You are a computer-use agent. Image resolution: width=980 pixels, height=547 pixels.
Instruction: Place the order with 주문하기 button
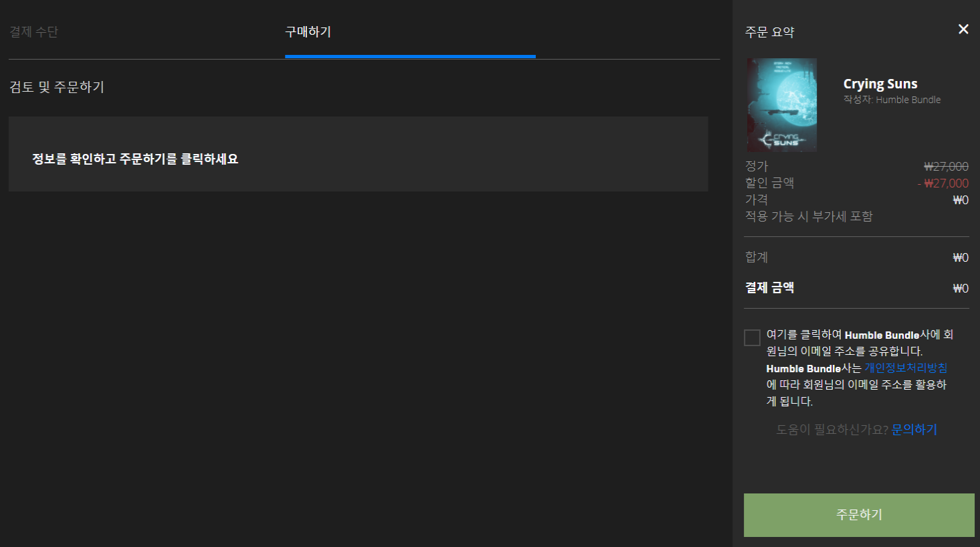pyautogui.click(x=859, y=515)
